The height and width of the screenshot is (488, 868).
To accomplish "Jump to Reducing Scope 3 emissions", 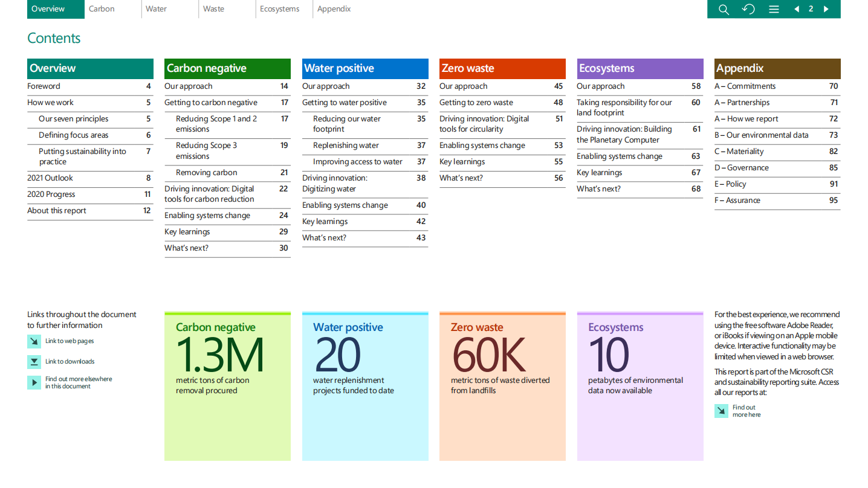I will (206, 150).
